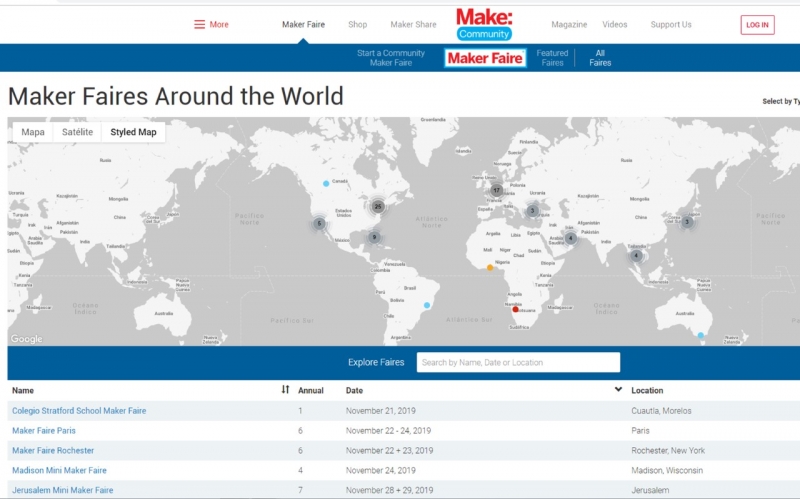800x499 pixels.
Task: Click the Explore Faires label
Action: click(376, 362)
